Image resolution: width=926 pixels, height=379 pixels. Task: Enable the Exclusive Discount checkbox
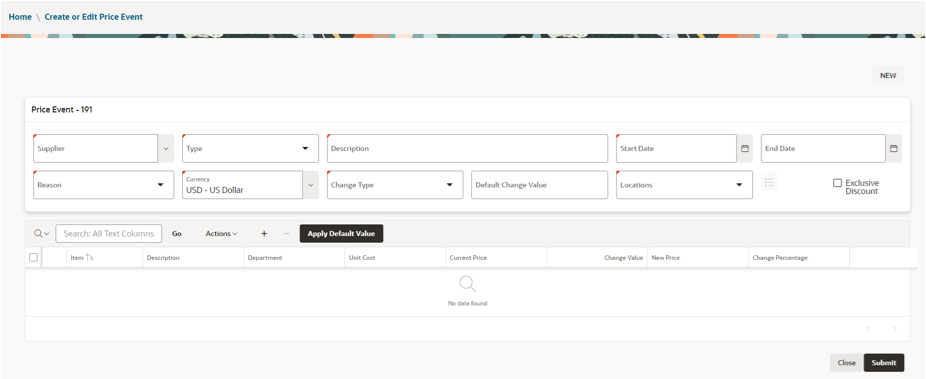[x=837, y=183]
